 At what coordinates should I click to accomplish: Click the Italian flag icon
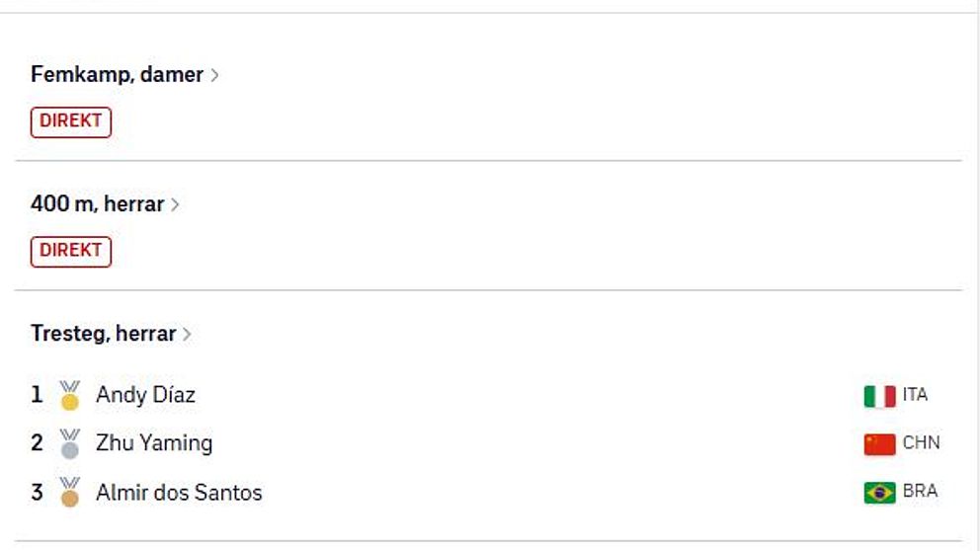tap(880, 396)
